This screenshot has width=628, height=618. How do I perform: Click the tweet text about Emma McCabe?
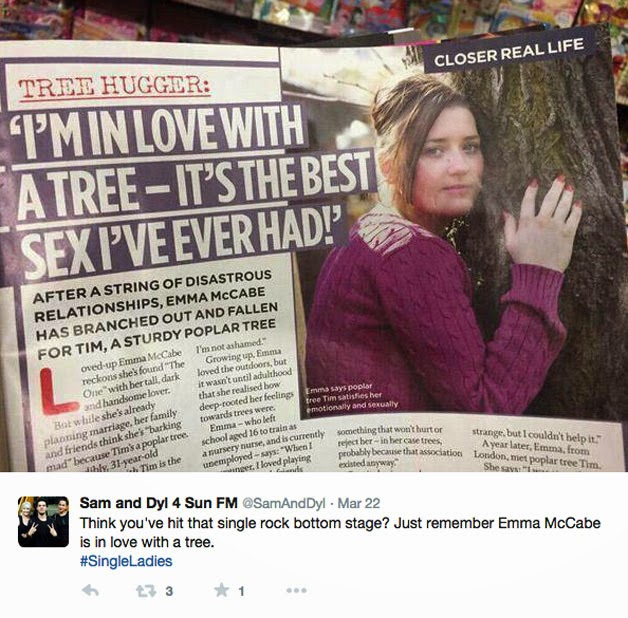[340, 533]
